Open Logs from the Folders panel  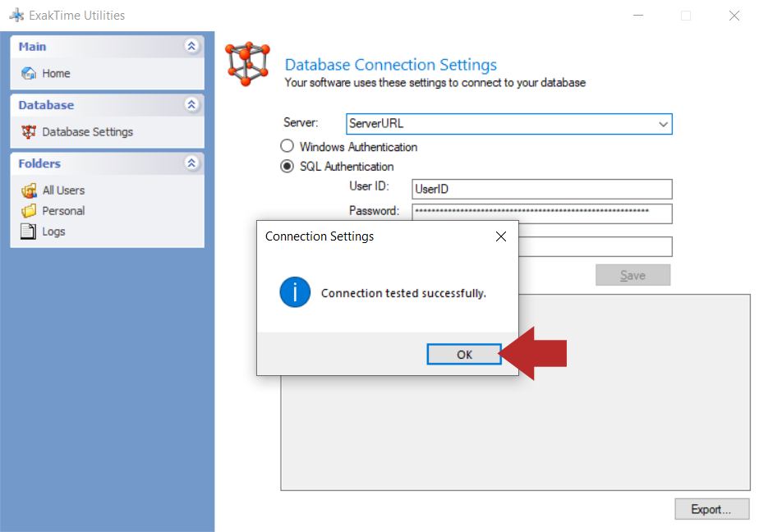53,232
